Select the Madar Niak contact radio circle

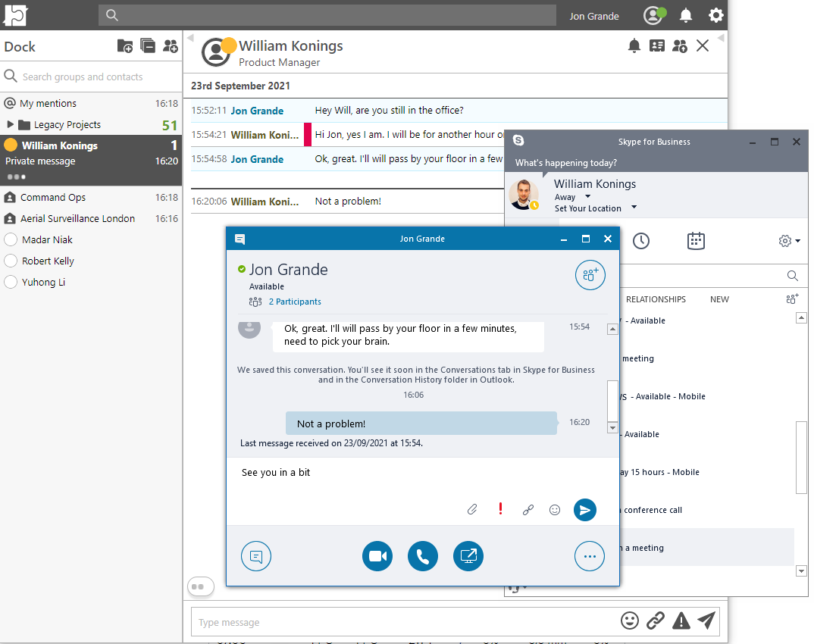11,239
